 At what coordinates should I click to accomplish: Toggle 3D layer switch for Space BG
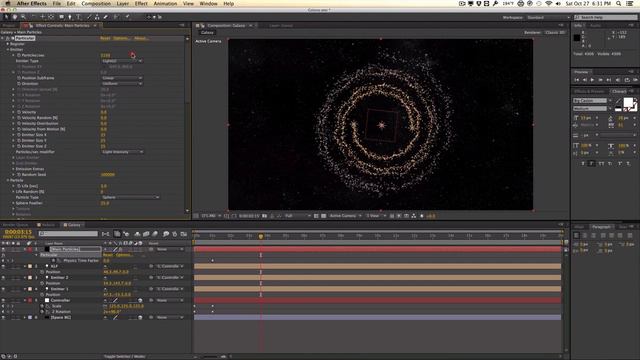(x=140, y=317)
